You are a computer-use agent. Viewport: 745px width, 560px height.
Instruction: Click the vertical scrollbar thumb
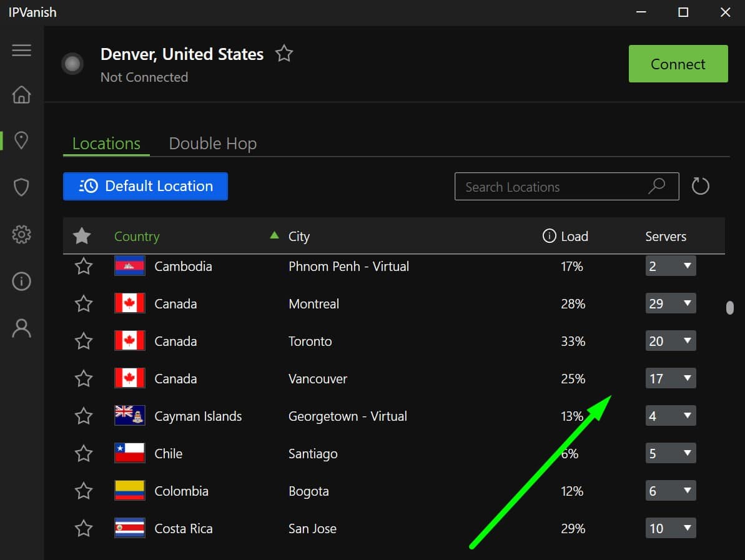click(730, 308)
